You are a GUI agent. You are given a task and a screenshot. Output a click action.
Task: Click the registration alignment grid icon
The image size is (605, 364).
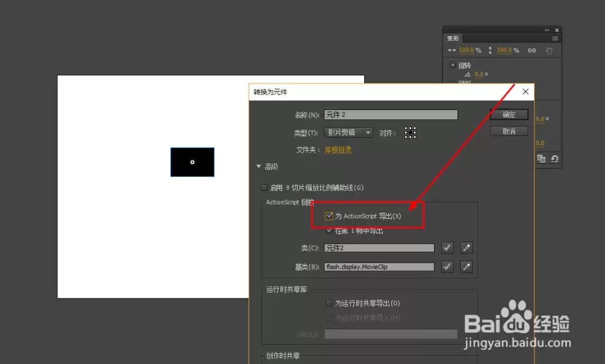tap(410, 133)
